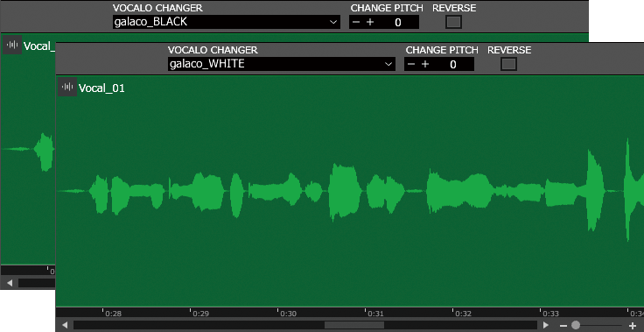Zoom in with the bottom-bar plus icon

[x=632, y=325]
